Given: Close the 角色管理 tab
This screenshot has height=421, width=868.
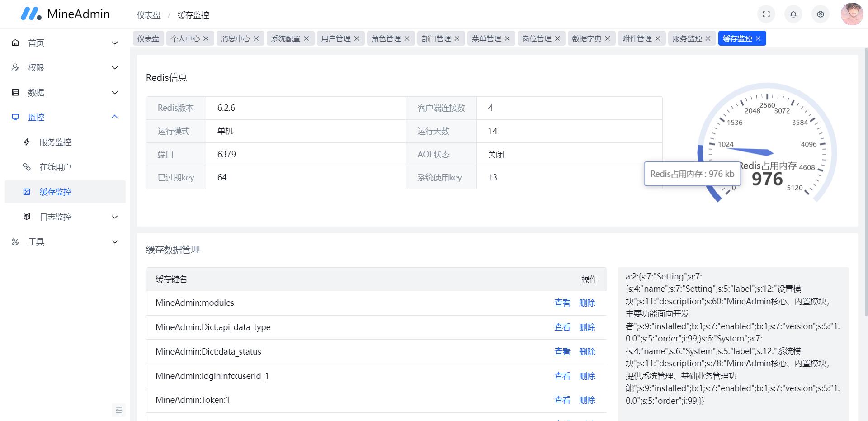Looking at the screenshot, I should pos(407,38).
